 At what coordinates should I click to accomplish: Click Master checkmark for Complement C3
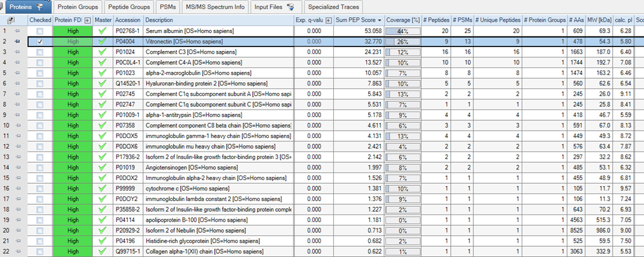point(103,52)
